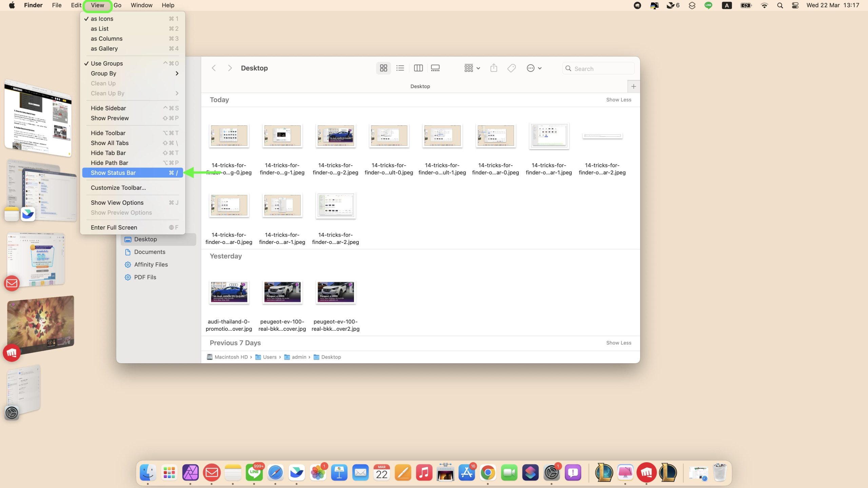Switch to gallery view toolbar icon

tap(435, 68)
